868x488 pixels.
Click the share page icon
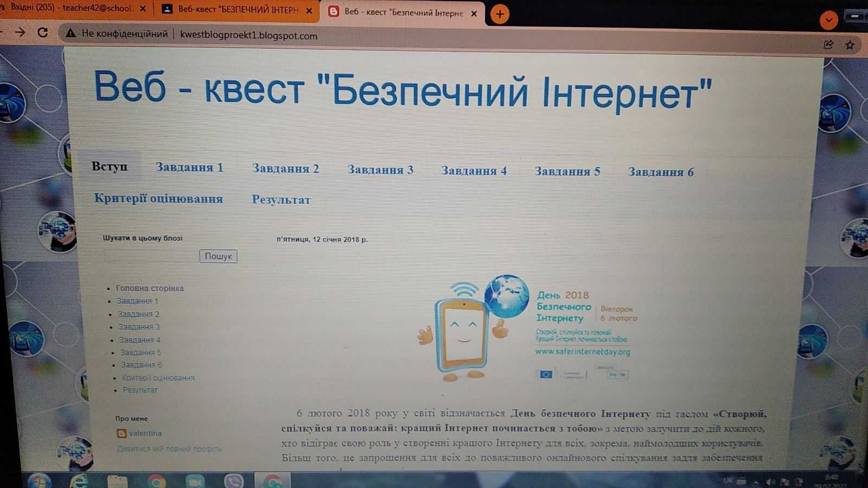coord(828,44)
